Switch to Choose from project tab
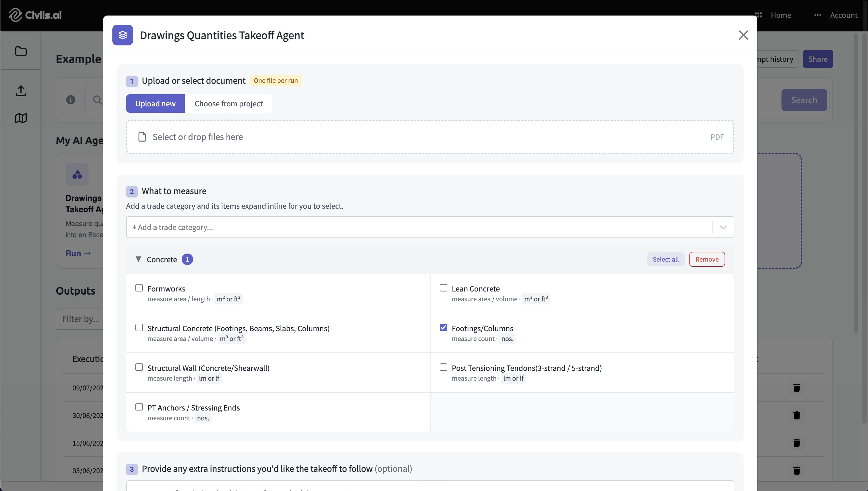868x491 pixels. pos(228,103)
